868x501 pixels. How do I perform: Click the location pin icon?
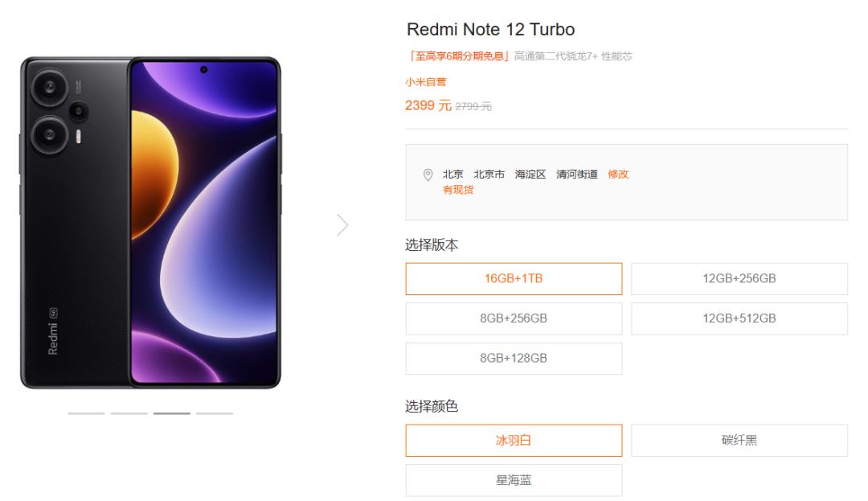click(x=428, y=175)
